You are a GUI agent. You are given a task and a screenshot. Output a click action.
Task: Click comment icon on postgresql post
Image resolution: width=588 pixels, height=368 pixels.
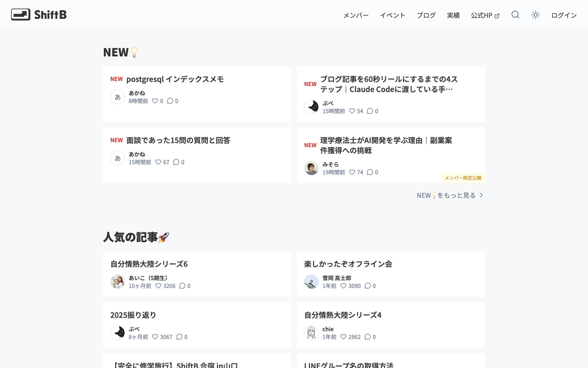pos(170,101)
